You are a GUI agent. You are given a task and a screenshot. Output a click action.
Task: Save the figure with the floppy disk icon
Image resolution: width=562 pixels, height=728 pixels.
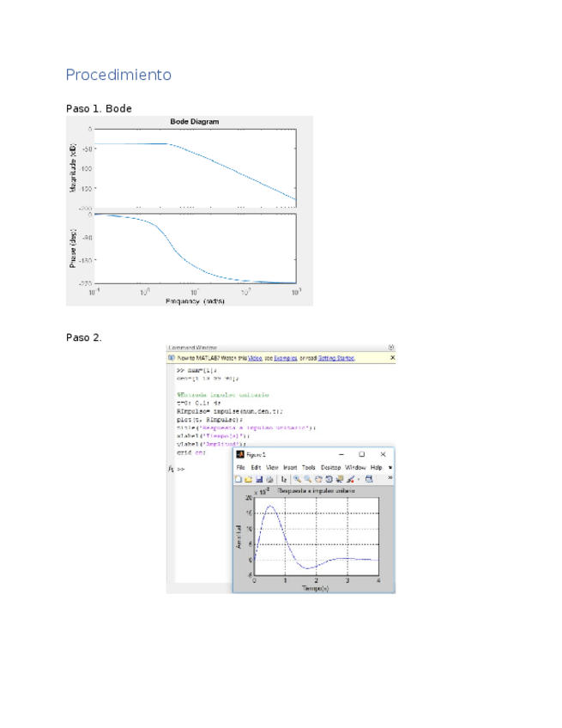pyautogui.click(x=259, y=478)
